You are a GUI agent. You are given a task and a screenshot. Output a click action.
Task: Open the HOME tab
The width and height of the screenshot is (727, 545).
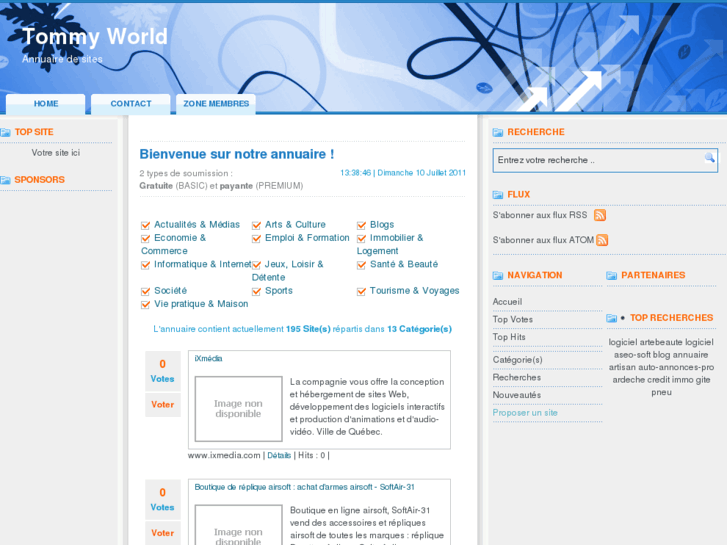pyautogui.click(x=45, y=104)
